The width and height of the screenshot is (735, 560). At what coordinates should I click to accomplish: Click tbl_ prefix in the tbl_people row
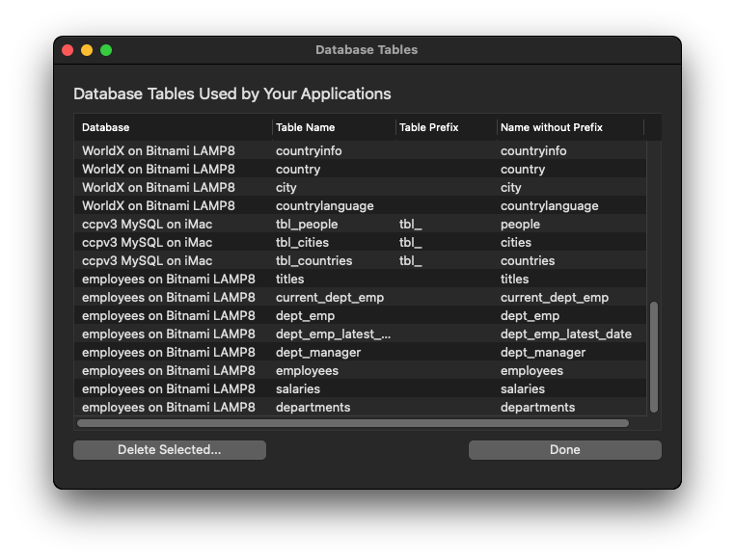tap(410, 224)
